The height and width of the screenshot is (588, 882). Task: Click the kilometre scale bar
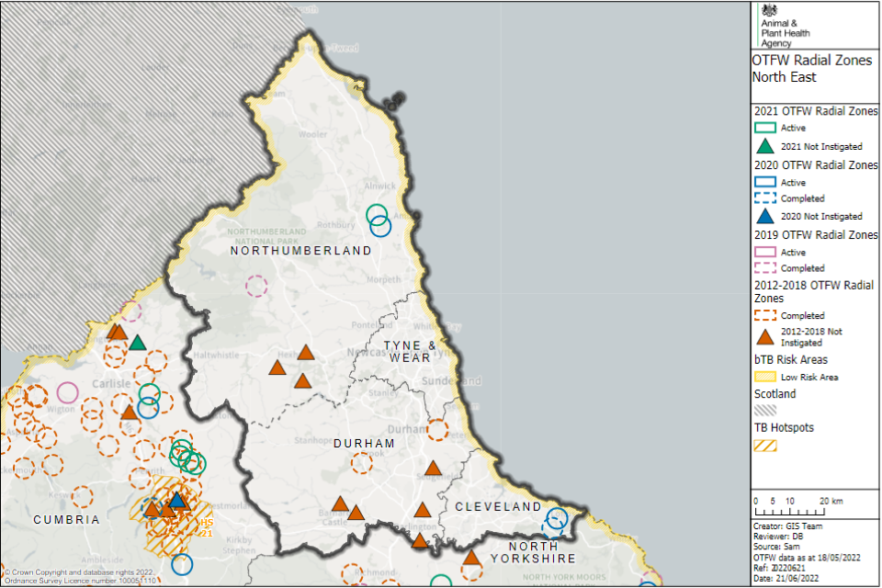point(793,510)
